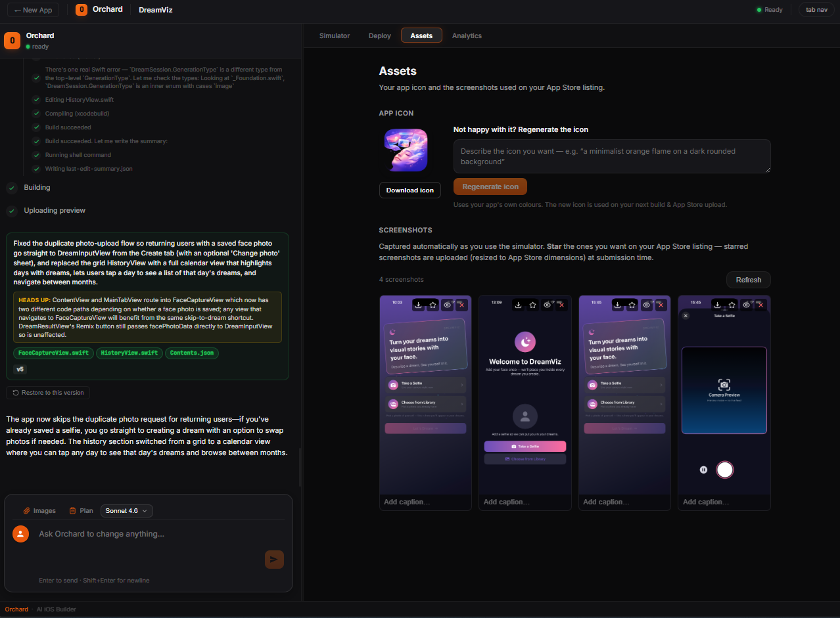Open the DreamViz app icon image
This screenshot has width=840, height=618.
pyautogui.click(x=406, y=150)
